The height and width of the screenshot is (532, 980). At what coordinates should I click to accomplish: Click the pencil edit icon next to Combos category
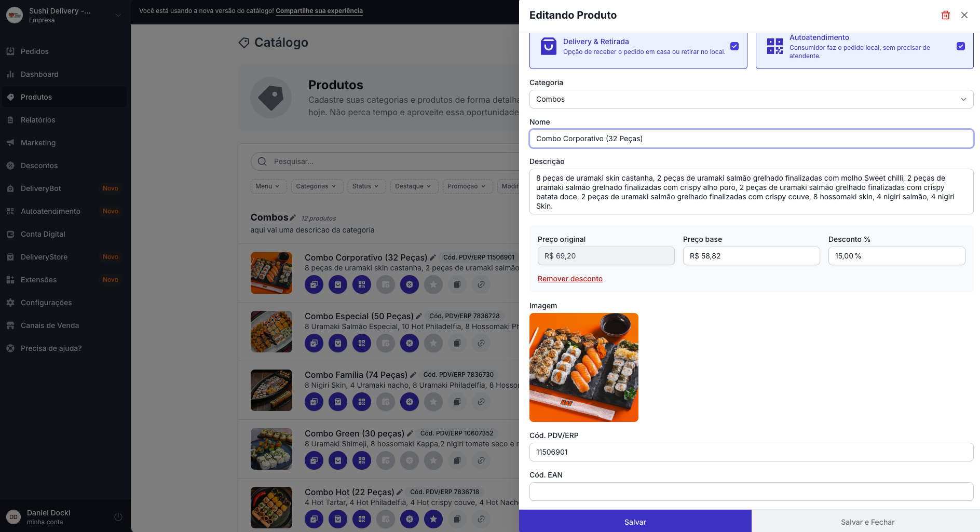click(293, 217)
